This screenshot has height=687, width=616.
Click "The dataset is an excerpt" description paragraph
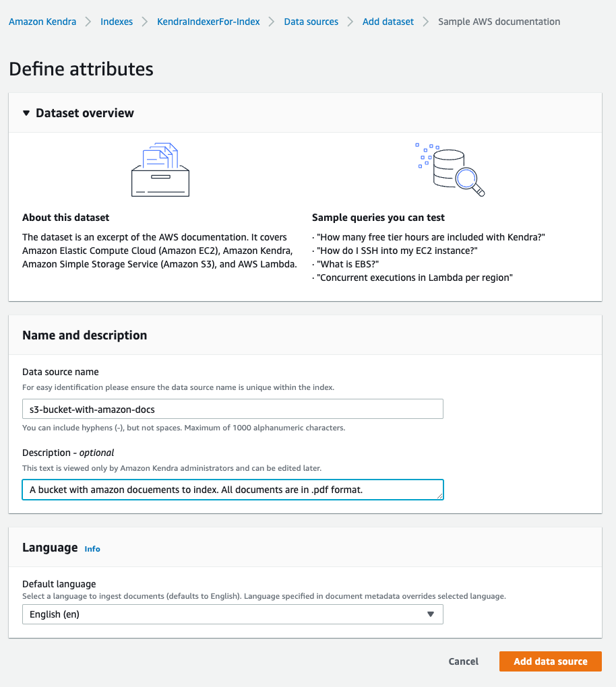(160, 251)
